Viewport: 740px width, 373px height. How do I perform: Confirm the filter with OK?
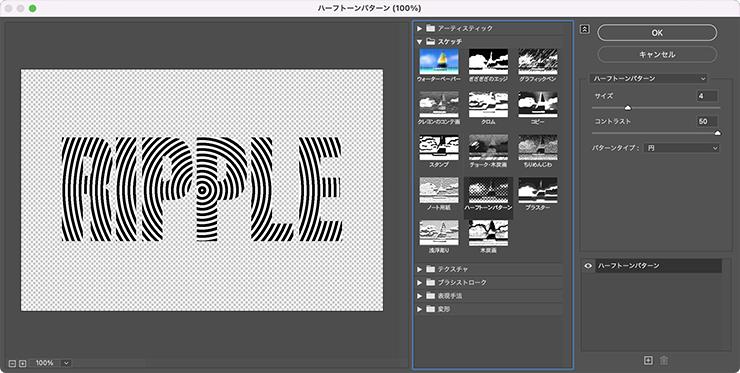tap(657, 33)
